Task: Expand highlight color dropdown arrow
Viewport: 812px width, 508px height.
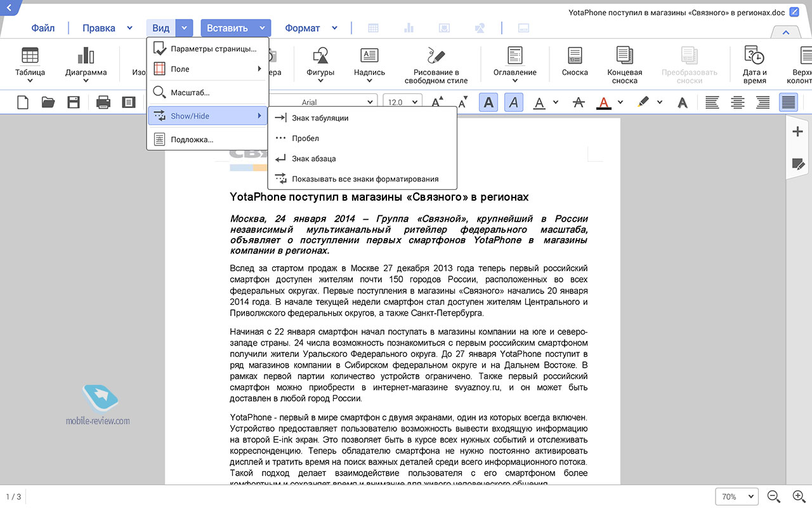Action: 660,102
